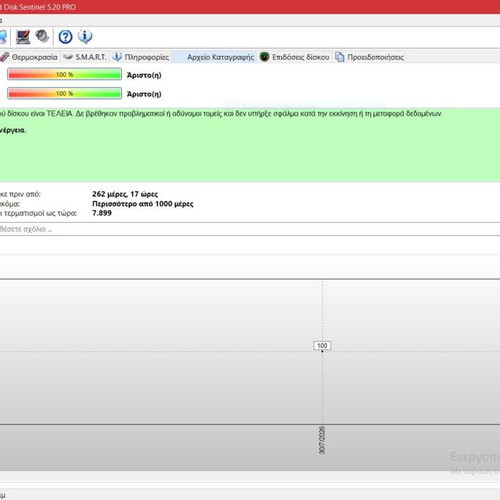Open the S.M.A.R.T. tab
Image resolution: width=500 pixels, height=500 pixels.
coord(91,57)
